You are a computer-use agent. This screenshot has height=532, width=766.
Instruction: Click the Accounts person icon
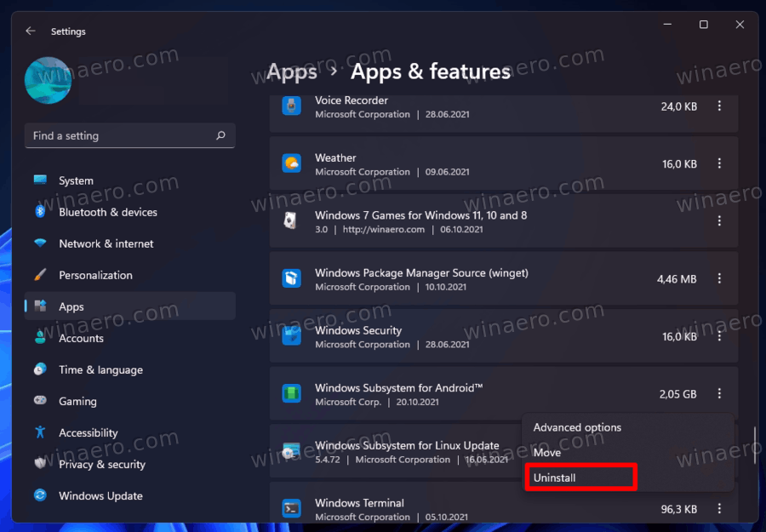40,338
